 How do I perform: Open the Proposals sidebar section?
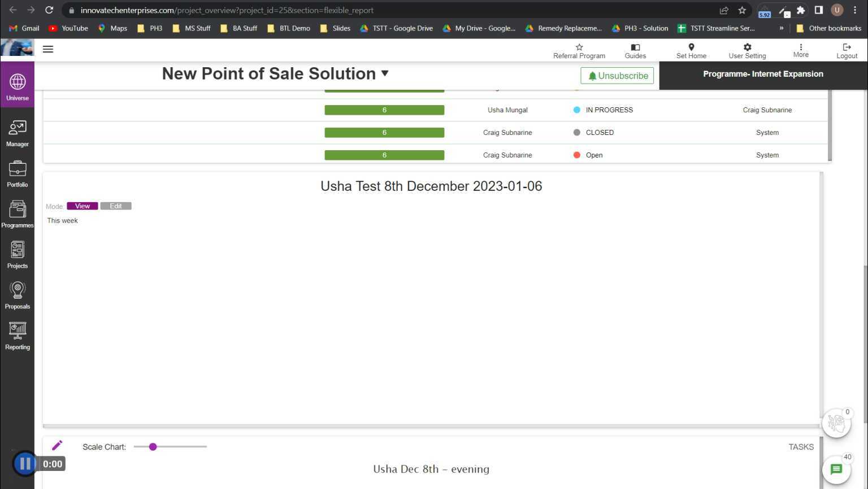point(18,296)
